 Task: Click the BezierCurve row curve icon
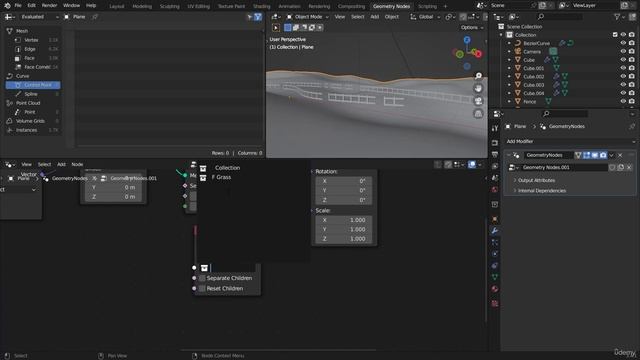518,43
